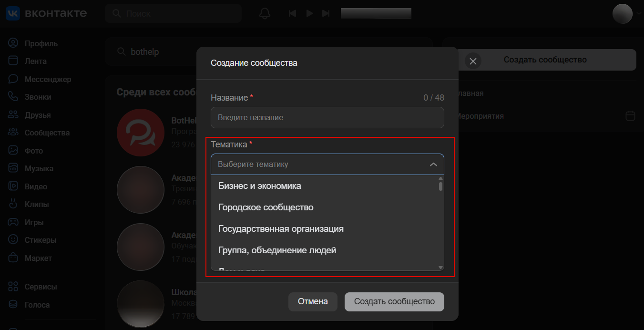
Task: Choose Городское сообщество from the list
Action: [266, 207]
